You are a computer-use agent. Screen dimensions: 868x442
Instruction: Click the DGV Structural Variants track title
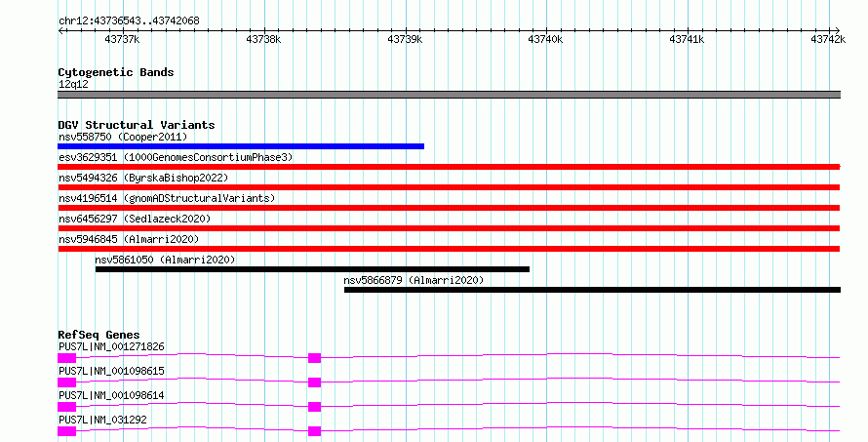[137, 125]
